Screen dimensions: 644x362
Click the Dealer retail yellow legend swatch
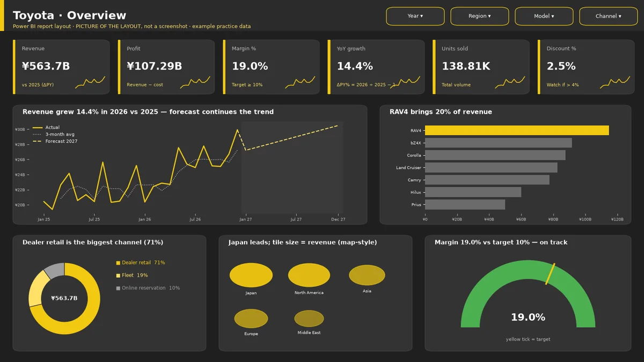[118, 263]
